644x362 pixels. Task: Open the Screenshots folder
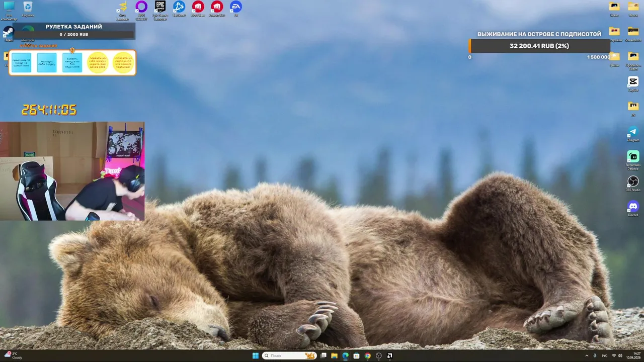(x=633, y=34)
